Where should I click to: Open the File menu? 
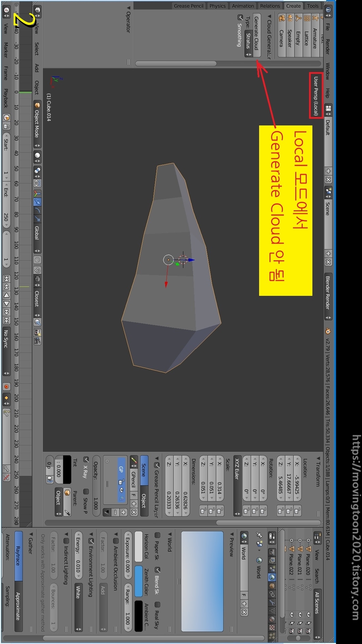click(x=328, y=26)
